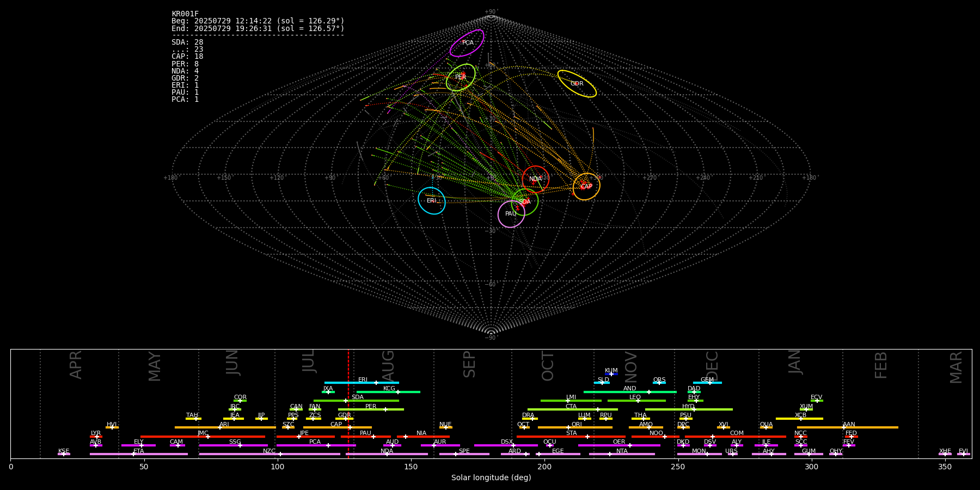Select the HYD shower bar
Image resolution: width=980 pixels, height=490 pixels.
click(x=689, y=409)
